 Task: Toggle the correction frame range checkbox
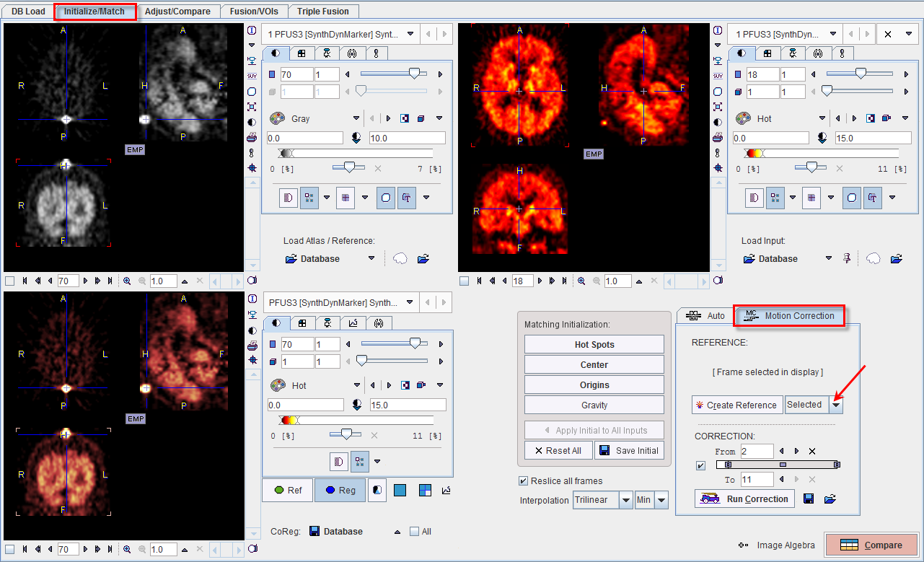[700, 465]
